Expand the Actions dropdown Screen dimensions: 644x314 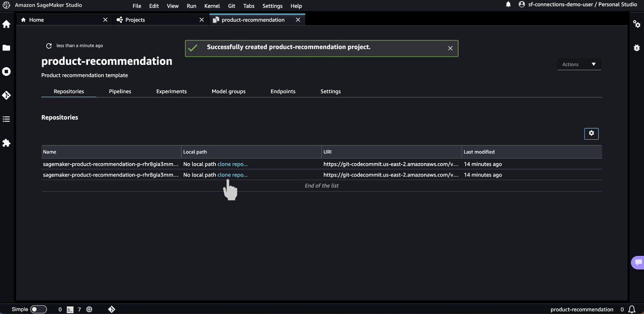point(579,65)
